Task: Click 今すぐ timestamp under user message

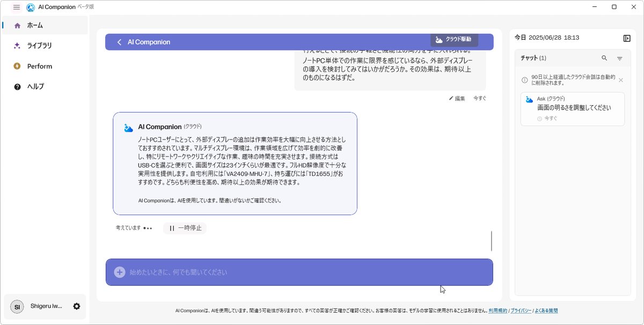Action: pos(480,99)
